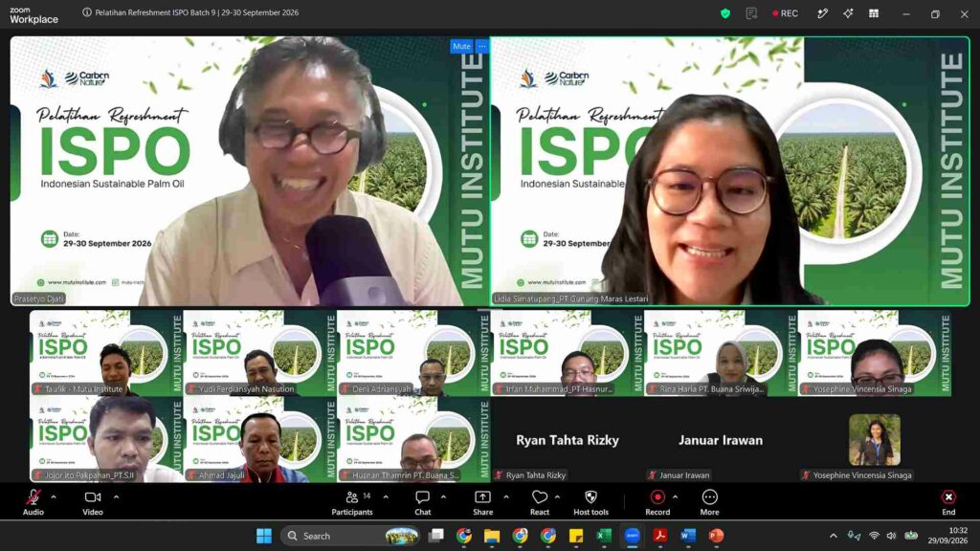This screenshot has width=980, height=551.
Task: Start screen Share
Action: 482,502
